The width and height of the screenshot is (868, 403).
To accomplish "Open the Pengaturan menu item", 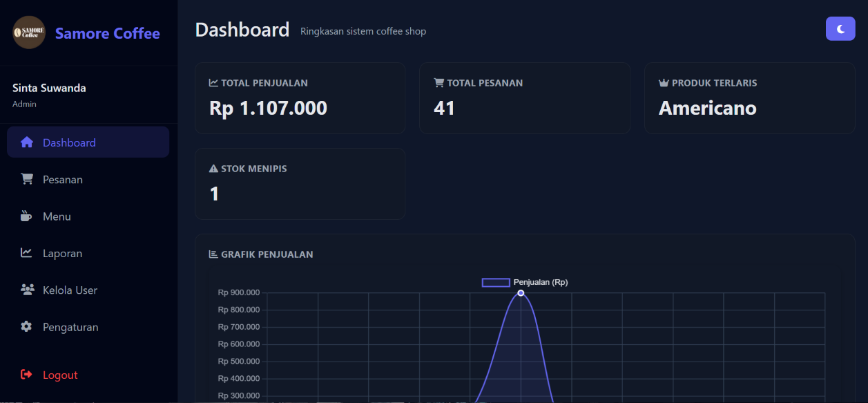I will coord(88,327).
